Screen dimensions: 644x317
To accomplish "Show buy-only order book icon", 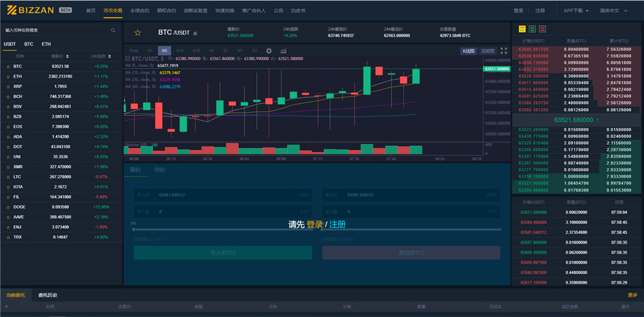I will pyautogui.click(x=531, y=29).
